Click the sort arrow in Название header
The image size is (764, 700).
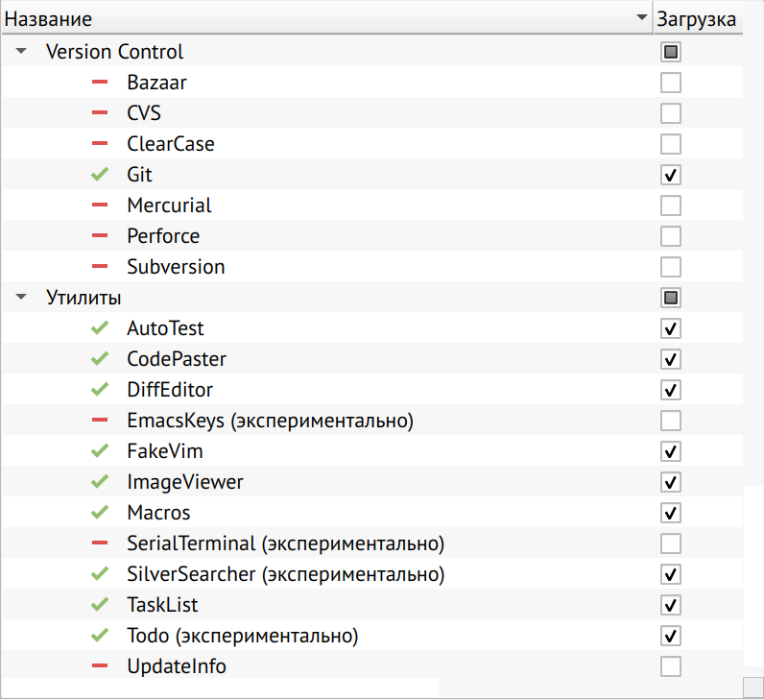click(x=642, y=18)
